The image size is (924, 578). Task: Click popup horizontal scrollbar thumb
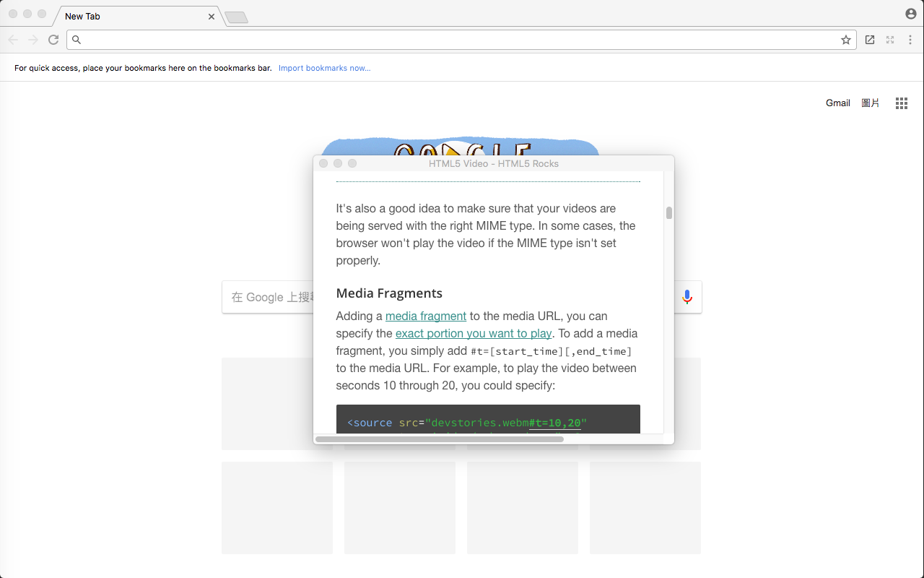pos(440,439)
